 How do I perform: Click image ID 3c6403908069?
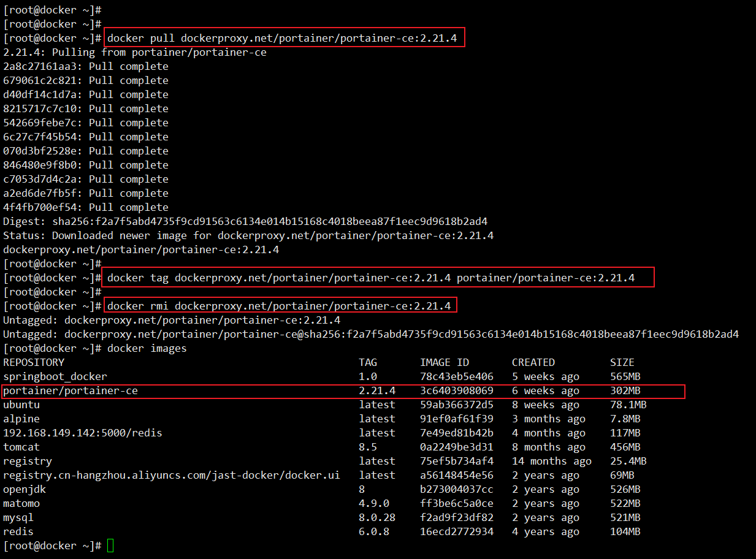click(457, 390)
